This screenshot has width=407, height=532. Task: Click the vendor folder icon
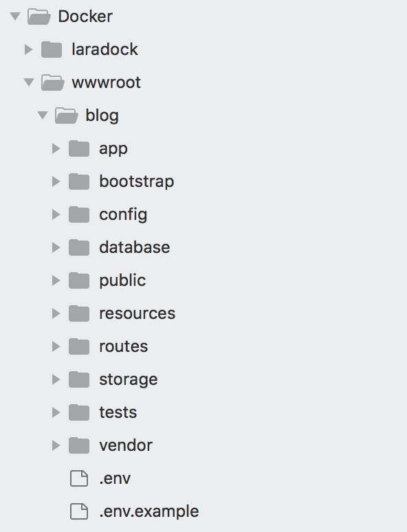tap(79, 445)
